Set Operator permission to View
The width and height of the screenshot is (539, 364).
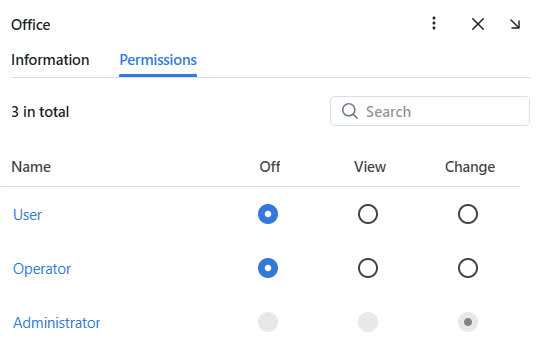pyautogui.click(x=368, y=268)
